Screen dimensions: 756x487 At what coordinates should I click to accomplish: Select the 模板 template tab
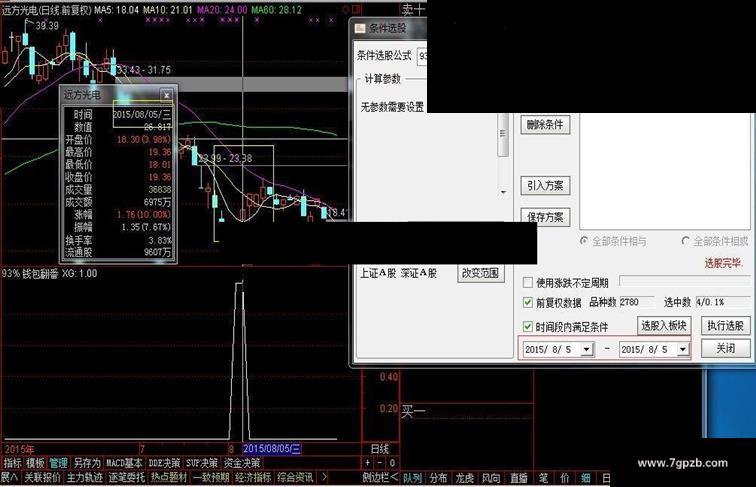(35, 463)
